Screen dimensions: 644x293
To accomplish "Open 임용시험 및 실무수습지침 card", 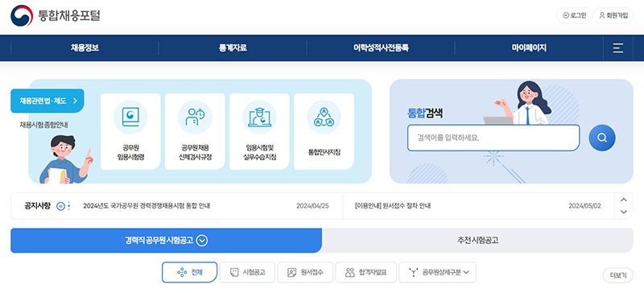I will (x=259, y=131).
